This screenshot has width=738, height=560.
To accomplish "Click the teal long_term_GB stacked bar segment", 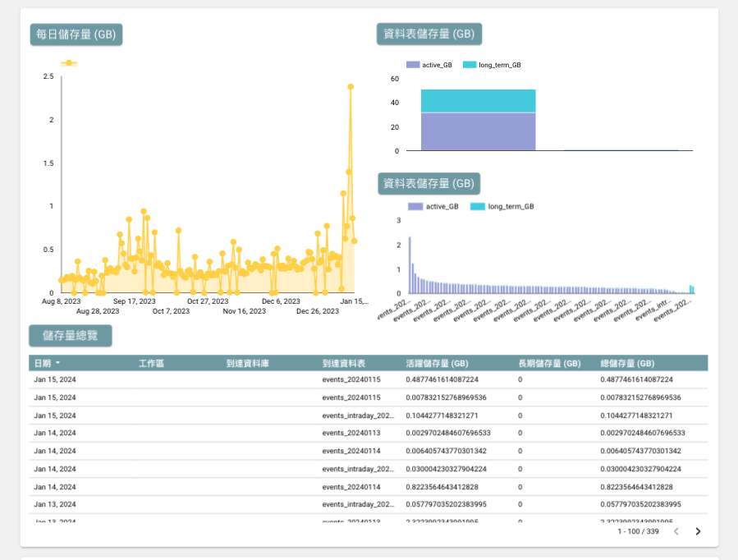I will [x=478, y=101].
